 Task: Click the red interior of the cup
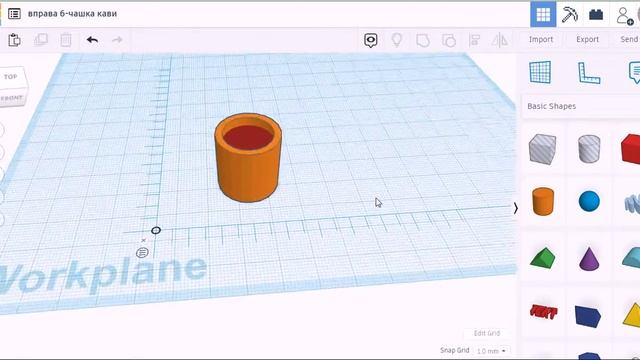(x=248, y=137)
